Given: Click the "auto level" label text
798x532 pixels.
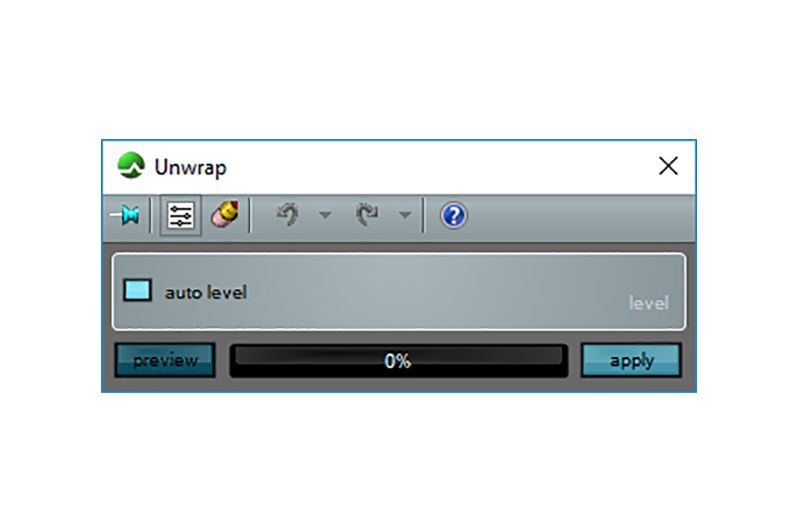Looking at the screenshot, I should pos(206,293).
